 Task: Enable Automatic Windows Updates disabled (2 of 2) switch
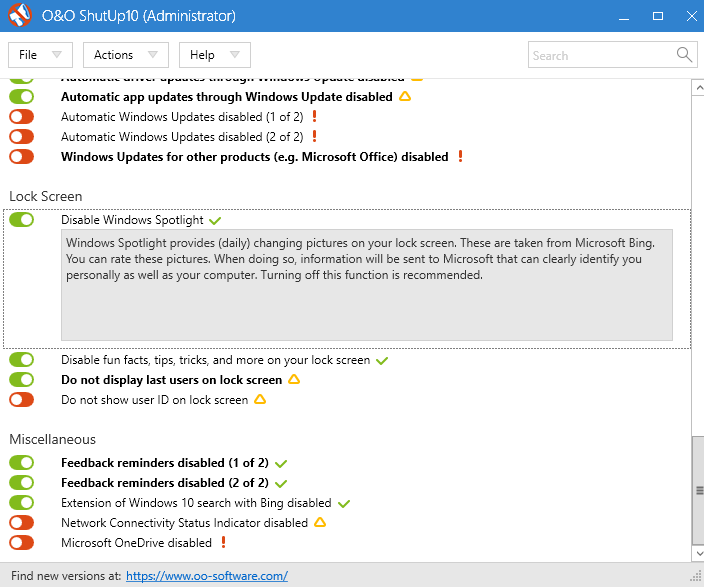tap(22, 137)
